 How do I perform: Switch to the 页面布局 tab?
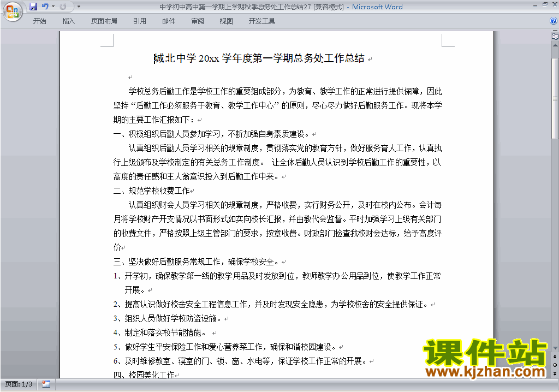click(x=104, y=21)
